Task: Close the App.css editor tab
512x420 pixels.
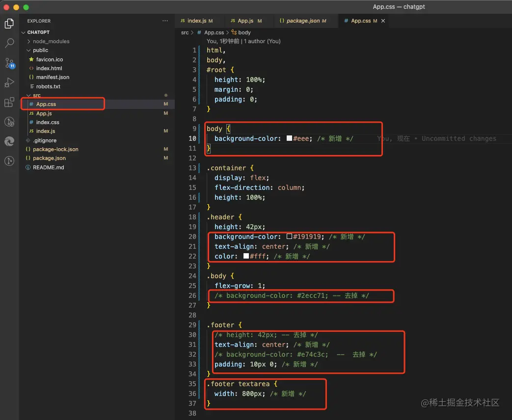Action: (x=383, y=21)
